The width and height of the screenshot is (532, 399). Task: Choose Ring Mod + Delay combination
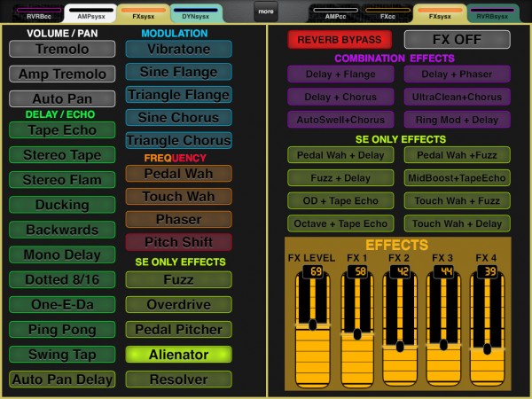(457, 120)
